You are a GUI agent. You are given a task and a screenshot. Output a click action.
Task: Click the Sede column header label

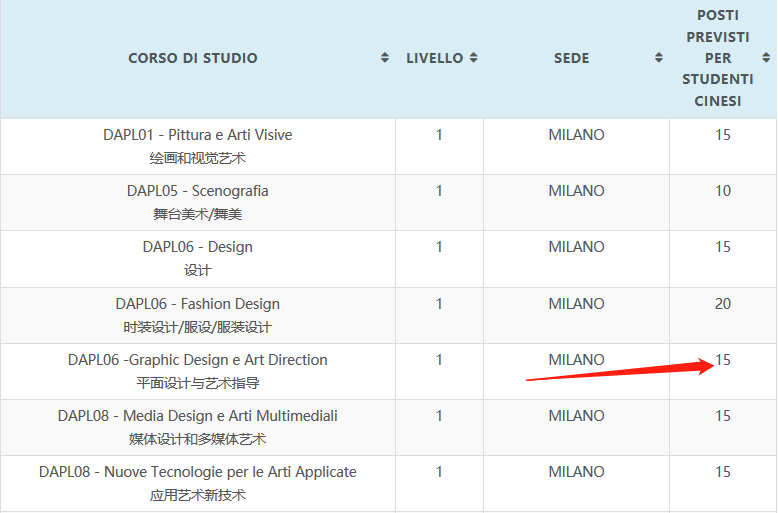click(571, 58)
